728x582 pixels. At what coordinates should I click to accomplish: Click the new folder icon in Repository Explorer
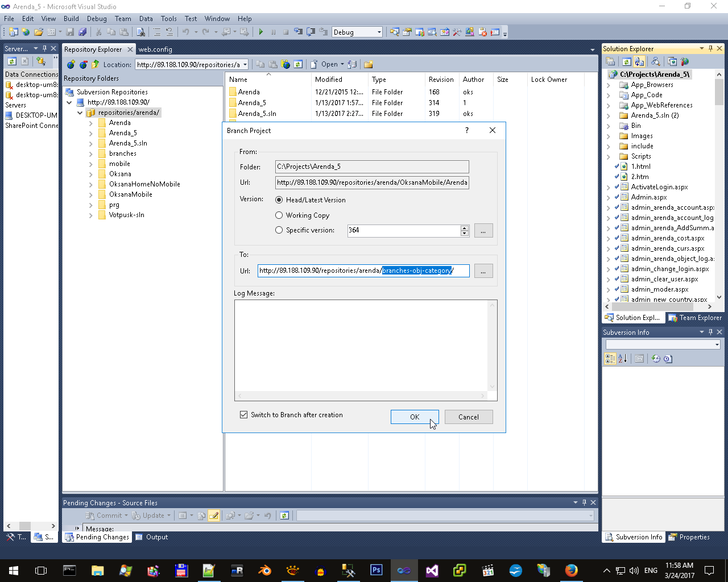(x=369, y=64)
